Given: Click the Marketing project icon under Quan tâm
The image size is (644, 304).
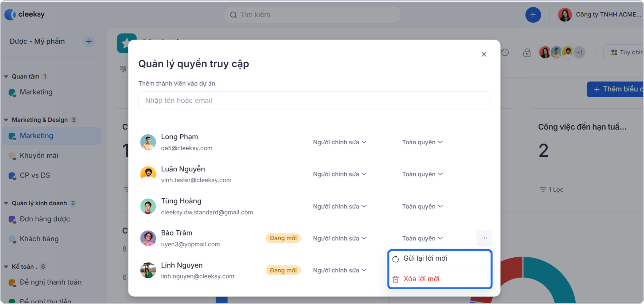Looking at the screenshot, I should pyautogui.click(x=12, y=93).
